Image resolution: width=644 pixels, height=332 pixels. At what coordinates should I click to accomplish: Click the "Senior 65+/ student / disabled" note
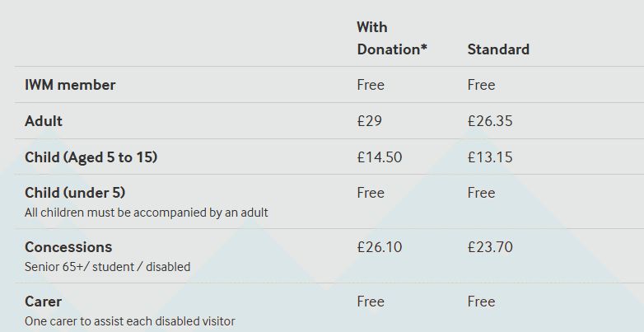click(x=107, y=267)
